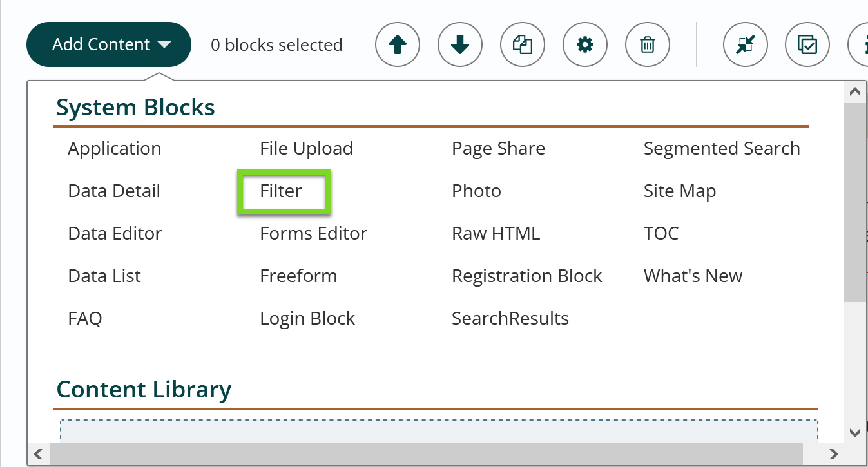Add a Data List block

click(x=104, y=276)
